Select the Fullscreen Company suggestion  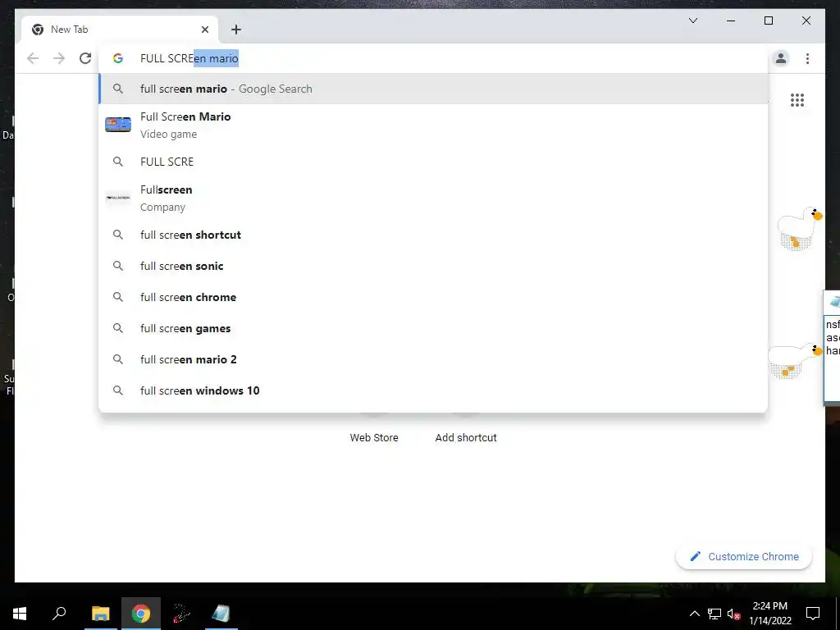[x=433, y=199]
